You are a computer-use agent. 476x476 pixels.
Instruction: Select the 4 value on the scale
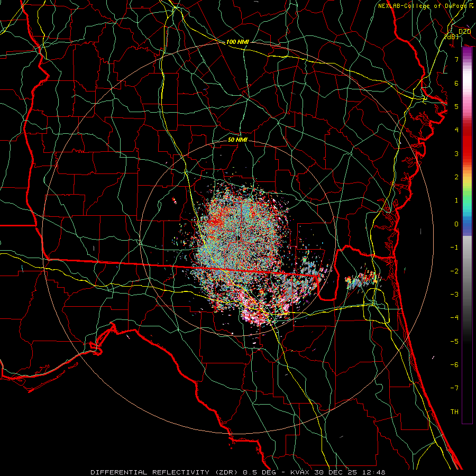click(456, 130)
